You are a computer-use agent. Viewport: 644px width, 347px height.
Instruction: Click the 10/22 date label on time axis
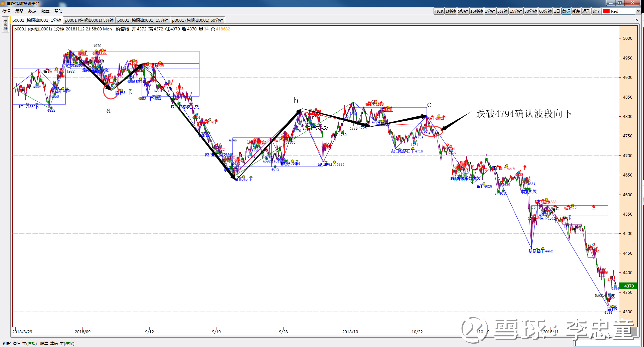click(x=417, y=332)
